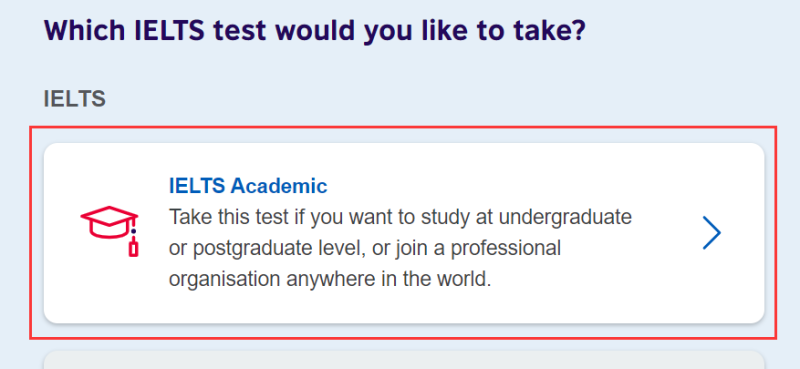Click the word 'Academic' in the card title
This screenshot has height=369, width=800.
coord(279,186)
